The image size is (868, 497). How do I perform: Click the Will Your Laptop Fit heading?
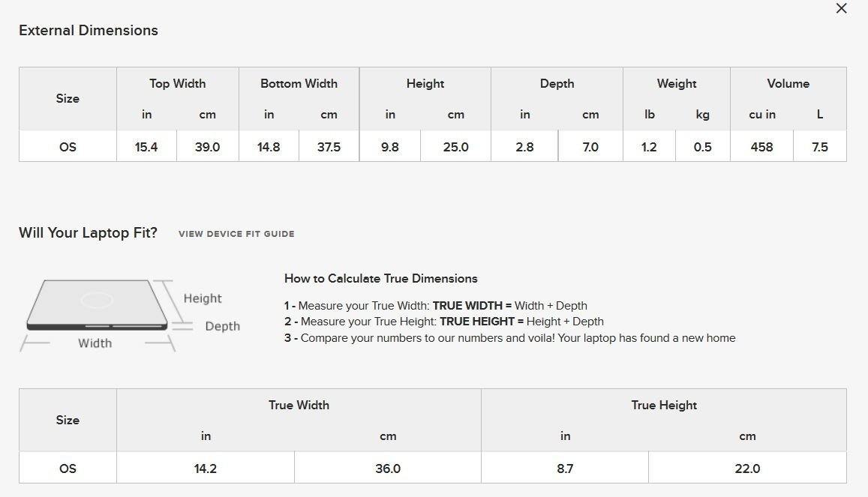(x=89, y=233)
